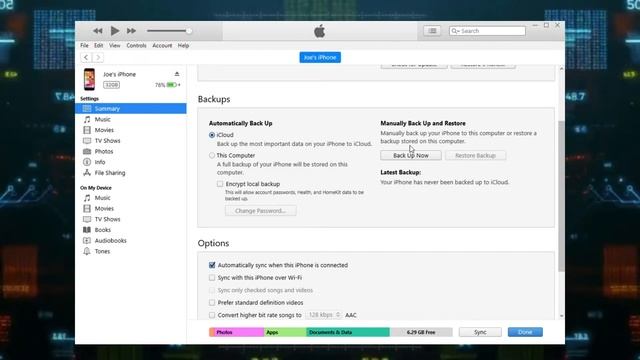Click the Apple logo in the header
The image size is (640, 360).
(320, 31)
